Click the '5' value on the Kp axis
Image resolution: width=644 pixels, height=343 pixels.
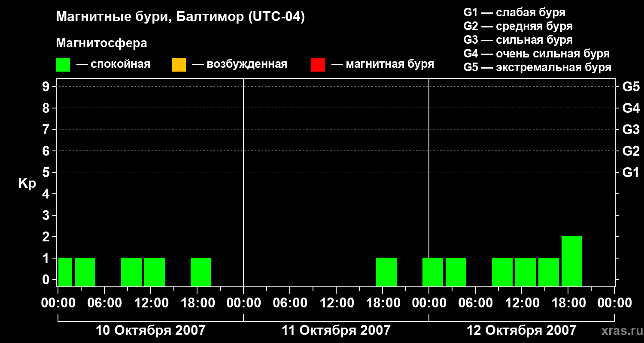[47, 172]
